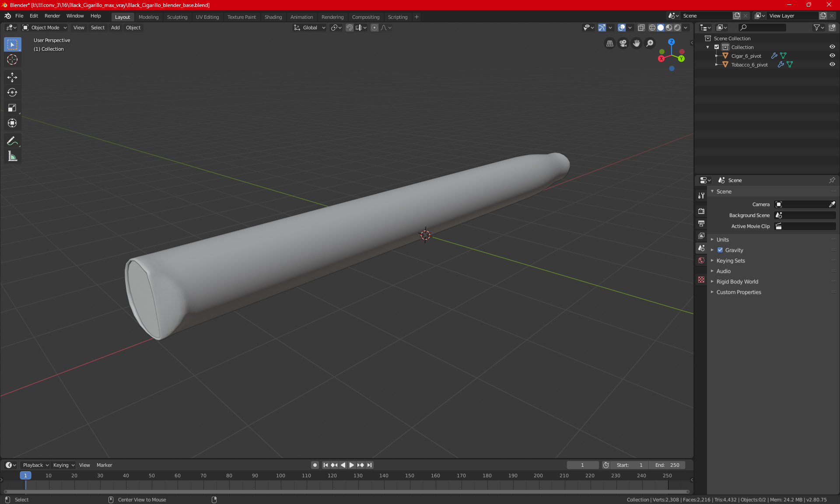Viewport: 840px width, 504px height.
Task: Open the Render menu
Action: click(x=52, y=16)
